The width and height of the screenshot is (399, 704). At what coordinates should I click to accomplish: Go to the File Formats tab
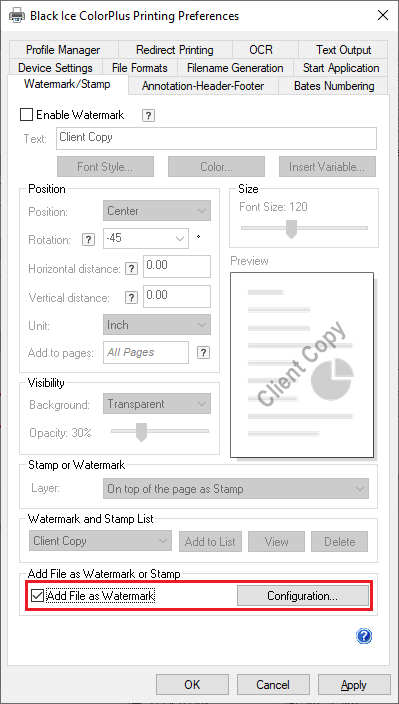[x=140, y=68]
